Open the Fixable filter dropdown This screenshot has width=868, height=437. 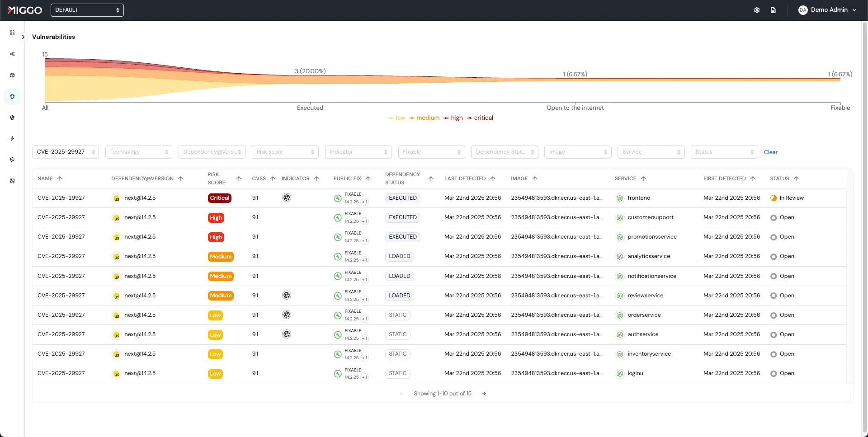click(x=431, y=152)
